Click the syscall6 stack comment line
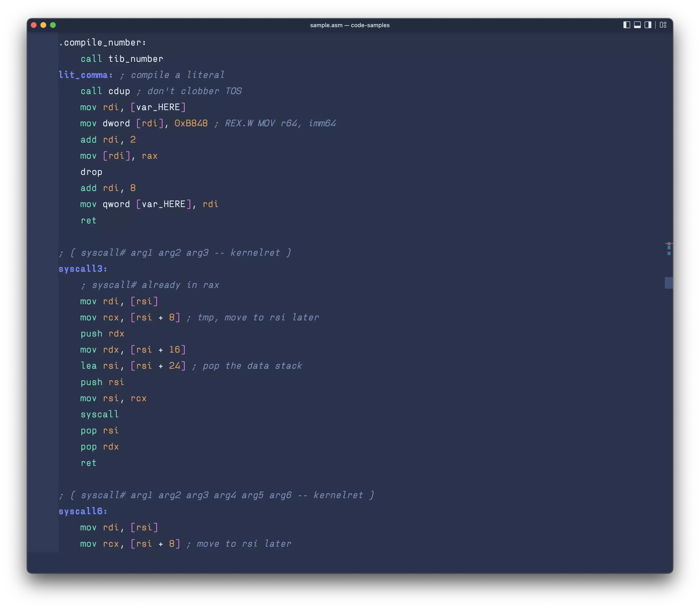700x609 pixels. [216, 495]
